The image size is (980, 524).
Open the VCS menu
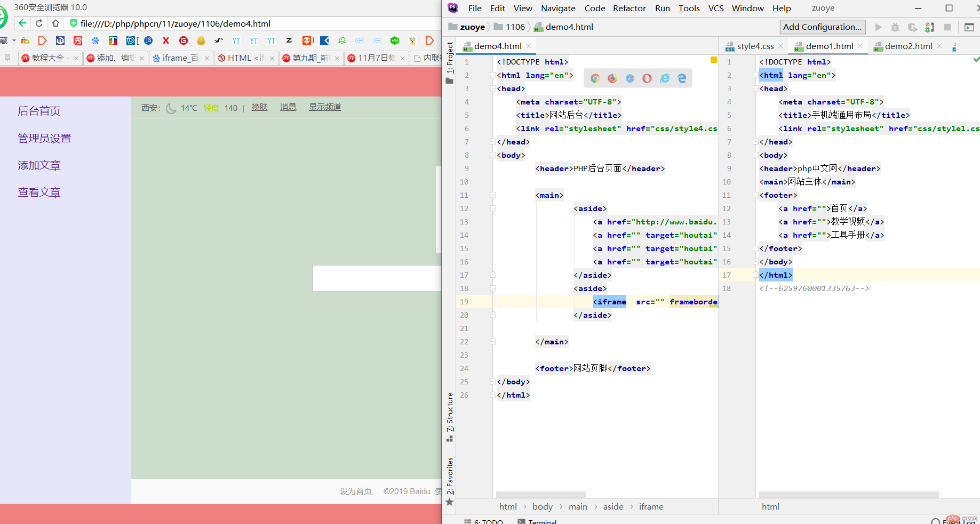coord(716,8)
